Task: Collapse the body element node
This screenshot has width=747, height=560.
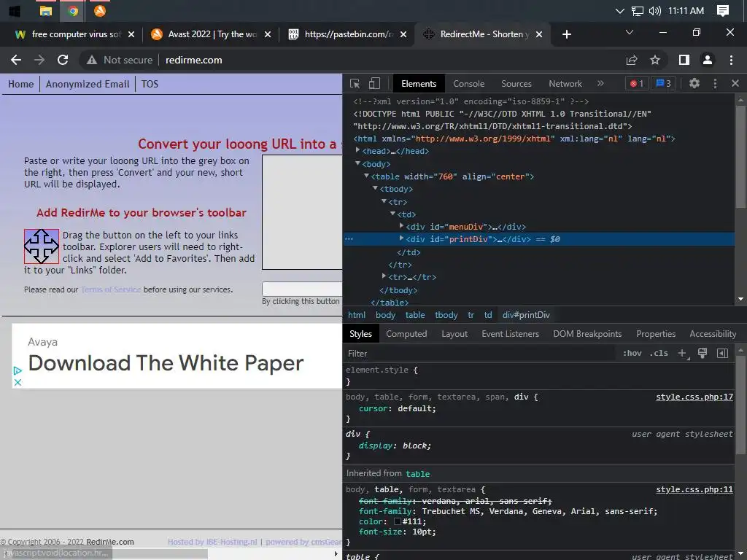Action: point(357,163)
